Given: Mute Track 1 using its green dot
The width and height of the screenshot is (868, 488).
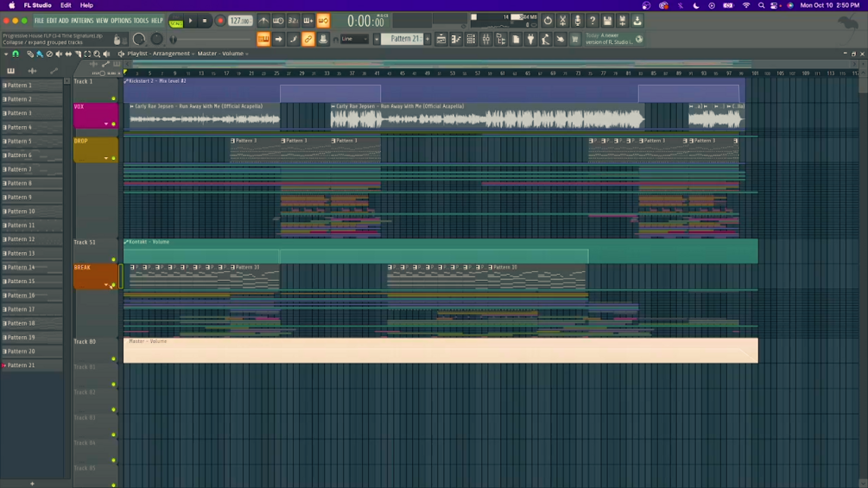Looking at the screenshot, I should click(x=113, y=98).
